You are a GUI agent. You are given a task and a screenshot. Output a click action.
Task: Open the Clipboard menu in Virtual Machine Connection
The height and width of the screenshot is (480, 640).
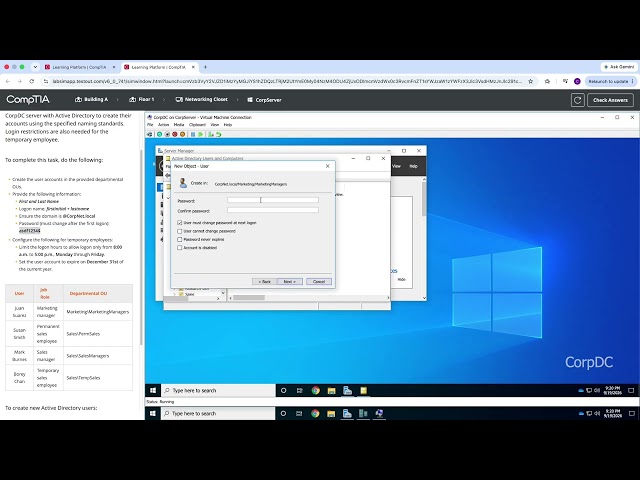click(197, 125)
